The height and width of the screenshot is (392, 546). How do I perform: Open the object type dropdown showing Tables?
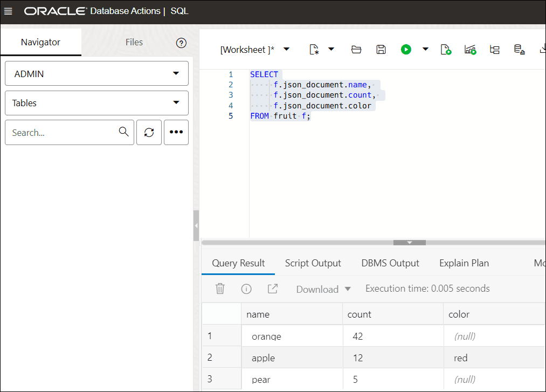96,103
